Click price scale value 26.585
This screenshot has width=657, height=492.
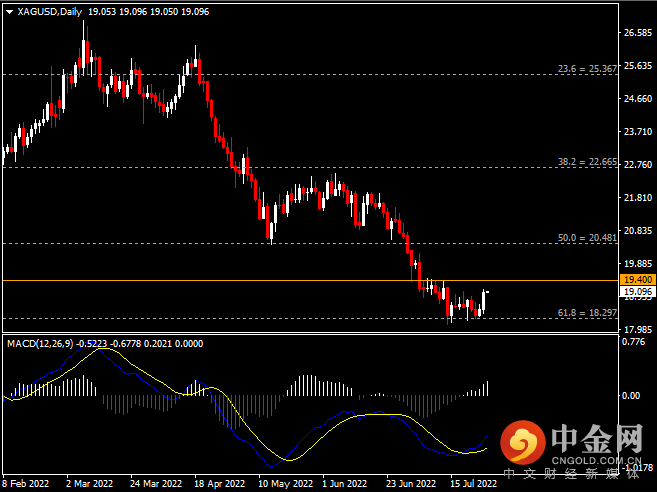[x=638, y=33]
